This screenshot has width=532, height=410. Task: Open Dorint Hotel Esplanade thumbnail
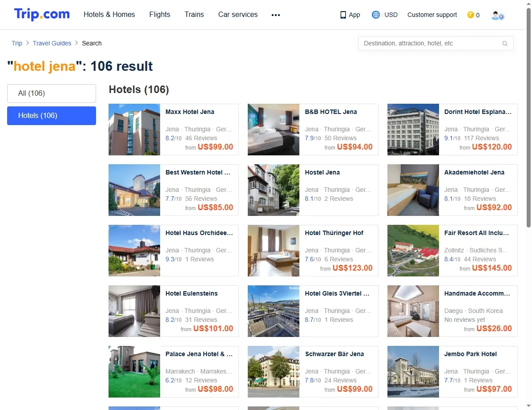pyautogui.click(x=413, y=130)
